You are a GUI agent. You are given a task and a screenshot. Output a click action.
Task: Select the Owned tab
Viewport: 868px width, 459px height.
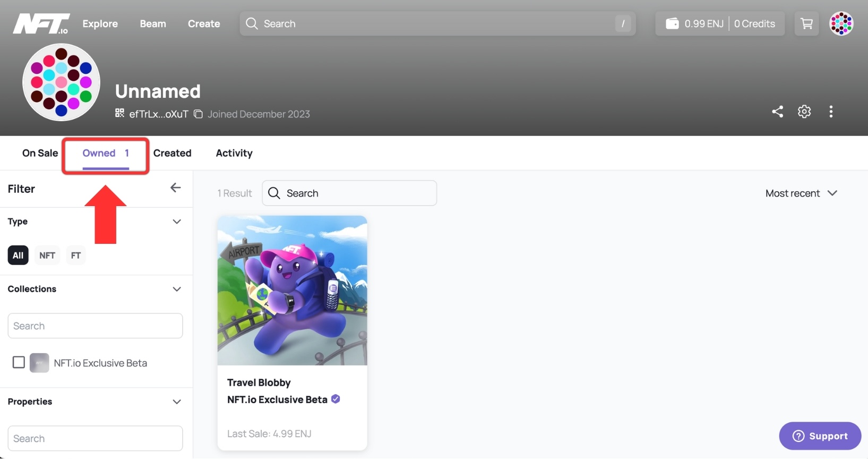(x=106, y=154)
